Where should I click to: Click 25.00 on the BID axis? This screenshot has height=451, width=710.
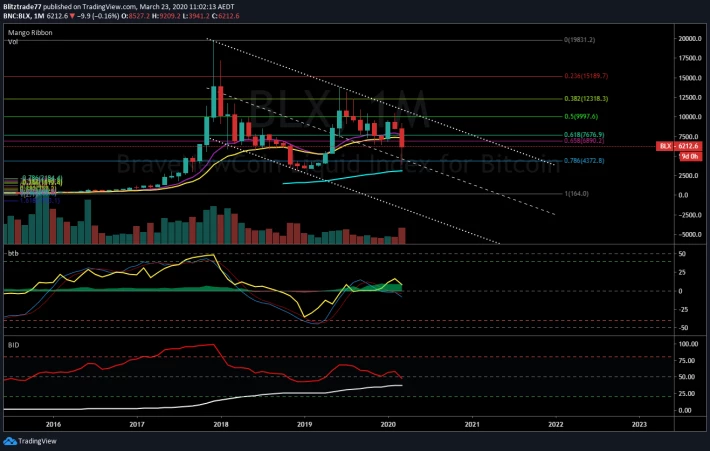point(688,394)
